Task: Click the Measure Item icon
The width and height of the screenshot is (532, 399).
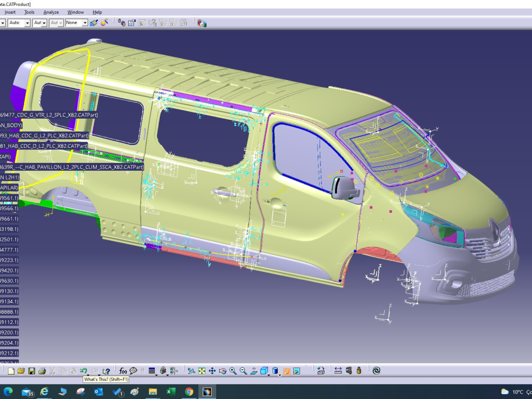Action: pos(348,370)
